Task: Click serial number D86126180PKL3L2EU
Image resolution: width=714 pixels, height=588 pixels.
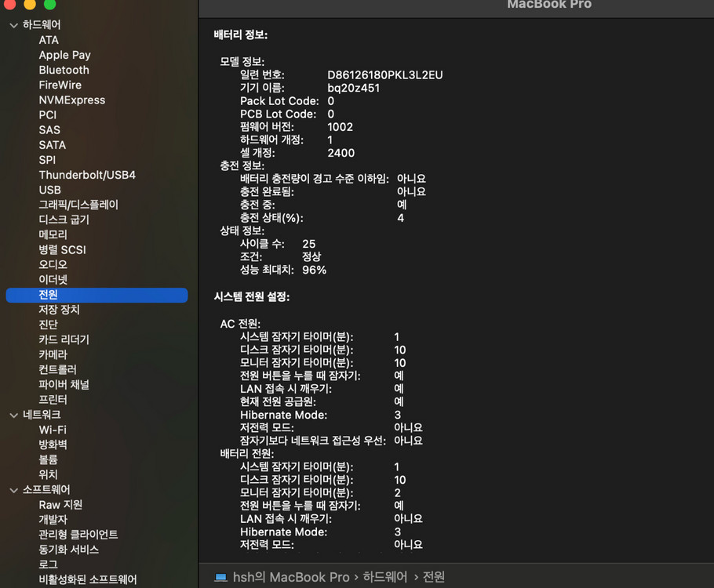Action: coord(384,75)
